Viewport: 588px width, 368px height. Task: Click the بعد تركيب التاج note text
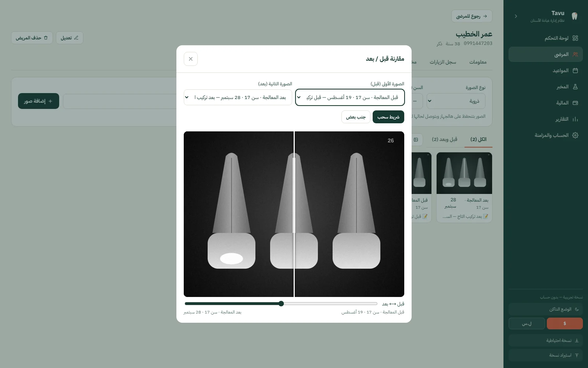pos(466,216)
